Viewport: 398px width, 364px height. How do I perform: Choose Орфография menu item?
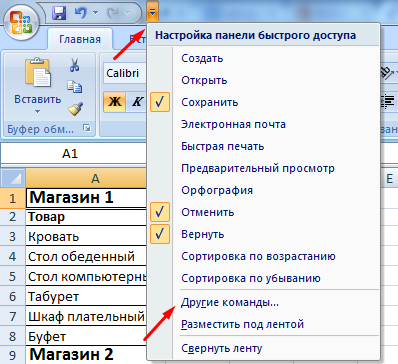[x=263, y=190]
